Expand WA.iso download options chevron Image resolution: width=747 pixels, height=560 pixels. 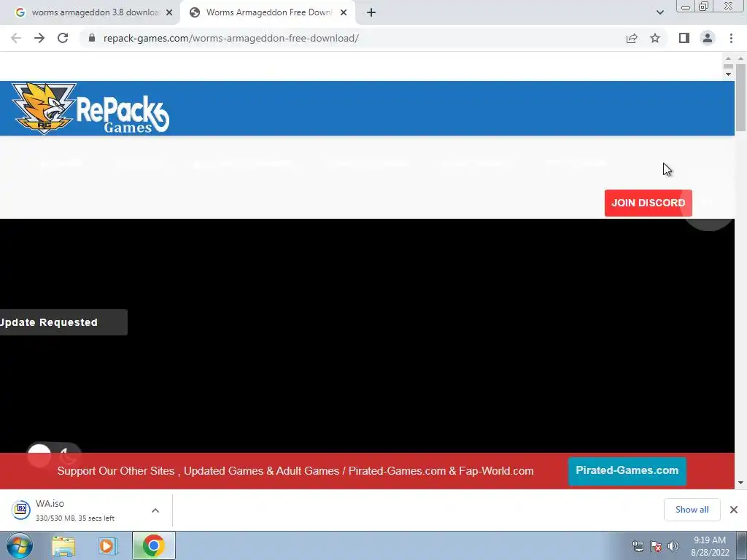pos(155,510)
